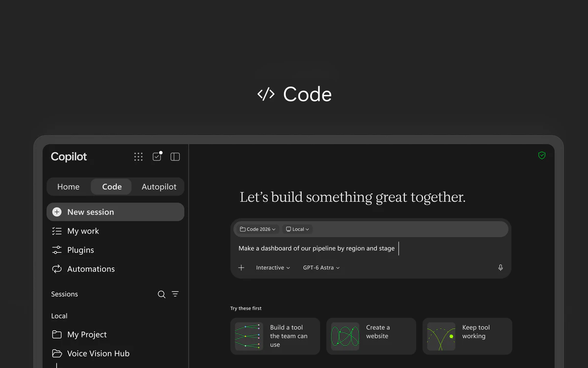Click the microphone icon in prompt box
The image size is (588, 368).
pyautogui.click(x=500, y=267)
